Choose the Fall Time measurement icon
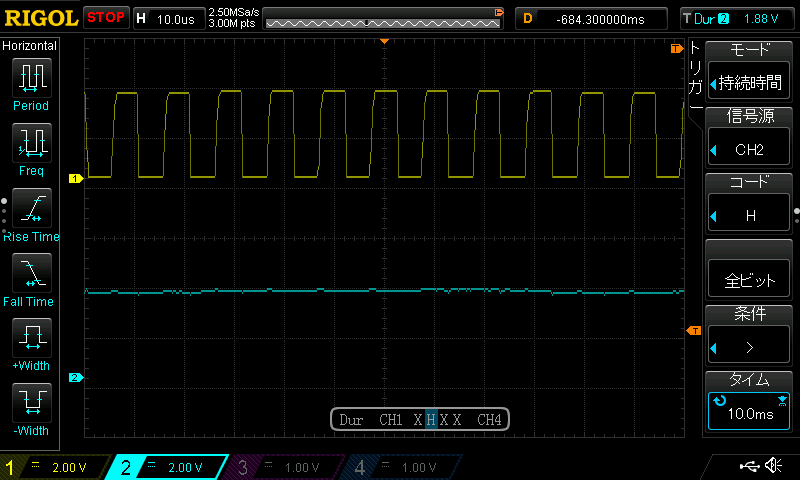Viewport: 800px width, 480px height. pos(32,272)
